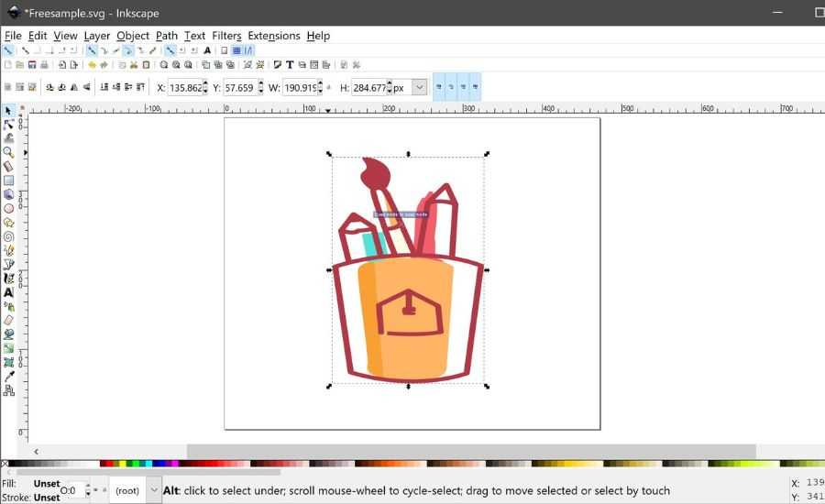Pick the Color dropper tool

(8, 376)
